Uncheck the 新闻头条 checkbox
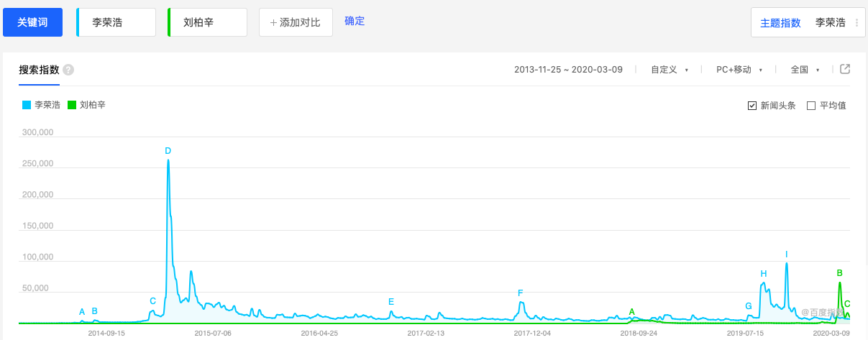Screen dimensions: 868x340 coord(752,106)
